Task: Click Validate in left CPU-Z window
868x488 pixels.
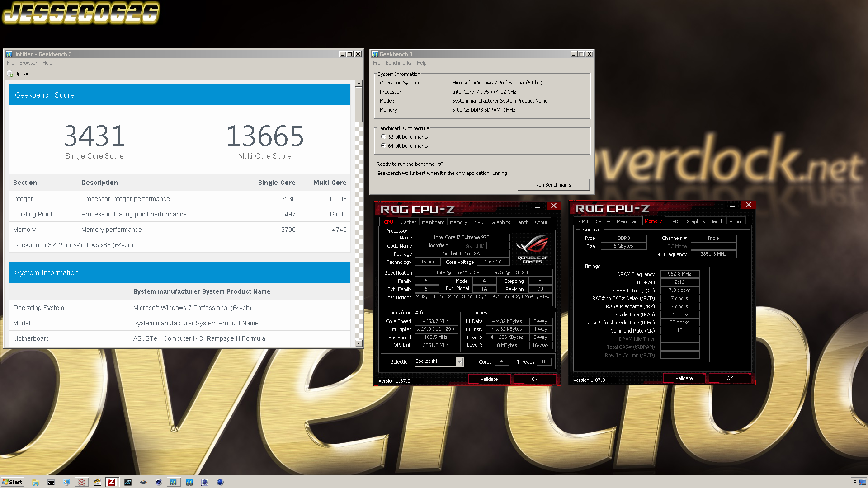Action: [489, 379]
